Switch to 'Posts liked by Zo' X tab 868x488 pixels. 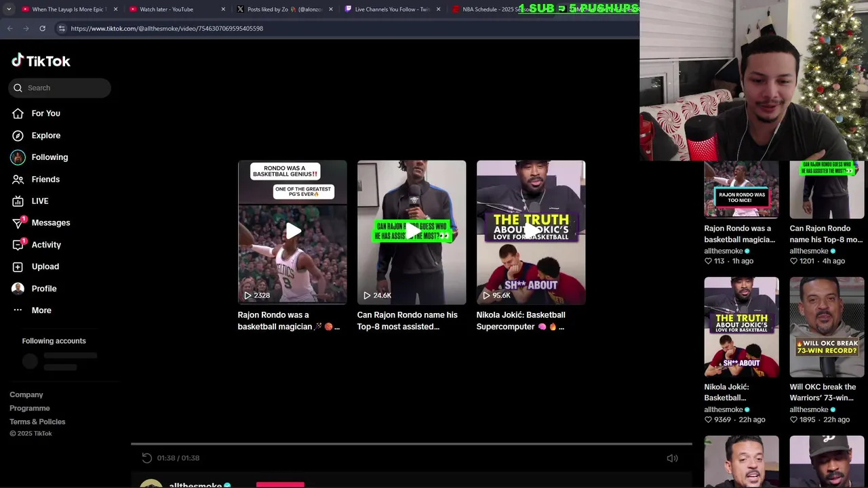tap(285, 9)
